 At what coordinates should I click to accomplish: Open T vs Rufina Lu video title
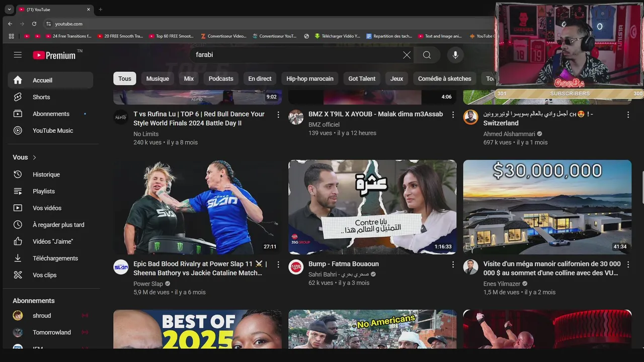[x=199, y=118]
